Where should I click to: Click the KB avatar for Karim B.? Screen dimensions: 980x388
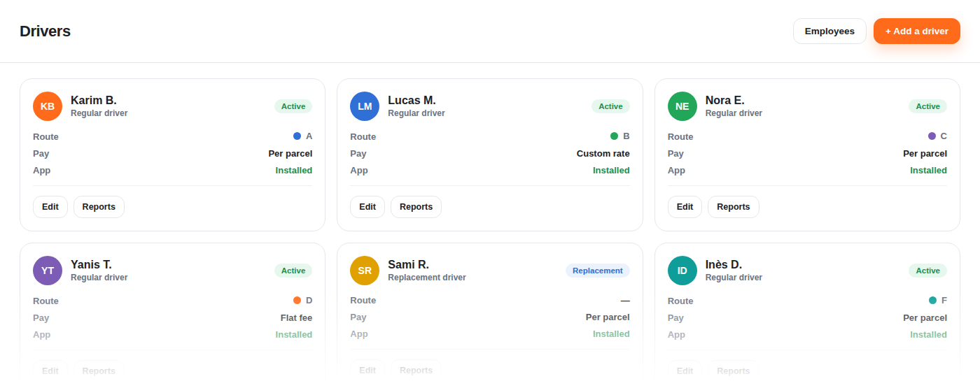[48, 106]
